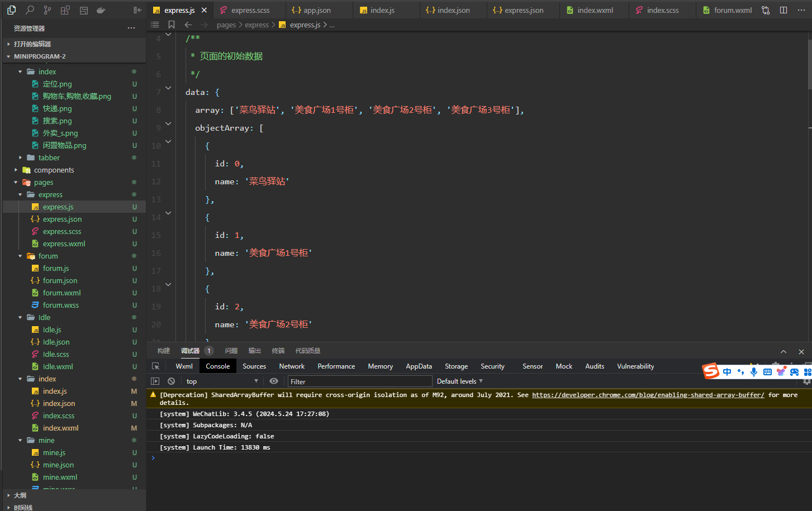812x511 pixels.
Task: Open the Extensions blocks icon
Action: pyautogui.click(x=65, y=10)
